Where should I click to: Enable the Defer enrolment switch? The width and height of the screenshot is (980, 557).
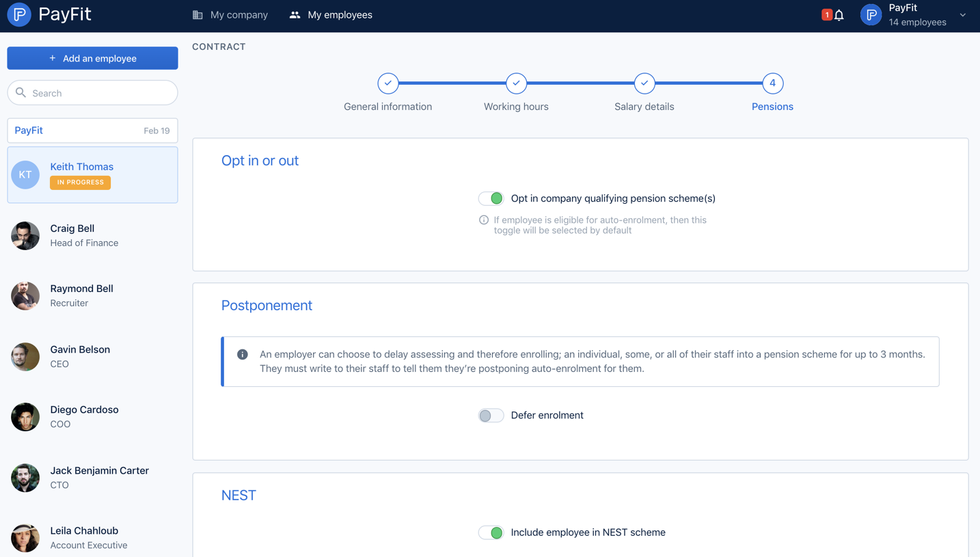[x=491, y=416]
